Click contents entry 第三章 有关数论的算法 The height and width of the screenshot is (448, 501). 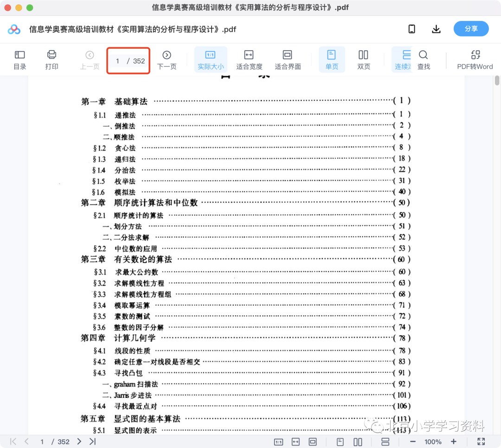[x=245, y=260]
